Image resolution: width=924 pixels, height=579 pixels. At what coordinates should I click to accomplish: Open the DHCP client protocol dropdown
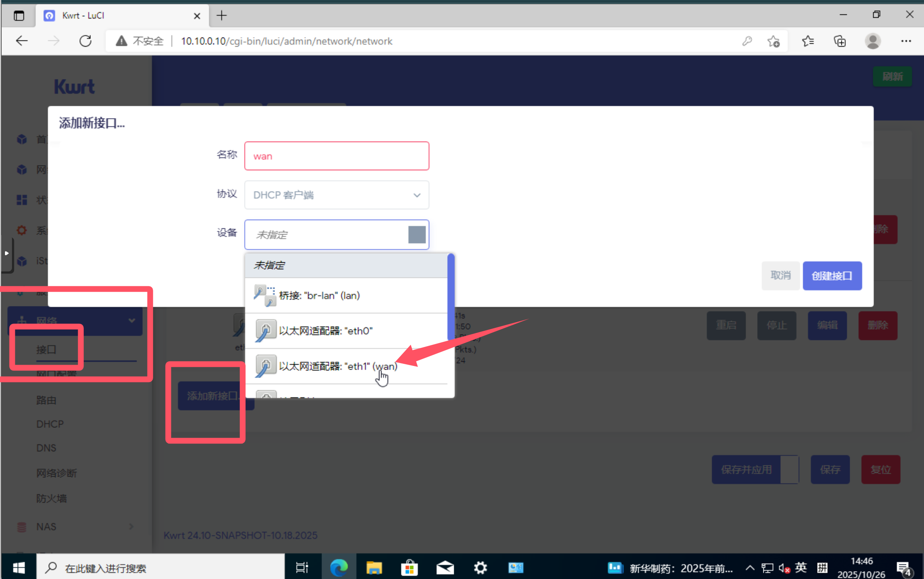pos(336,195)
